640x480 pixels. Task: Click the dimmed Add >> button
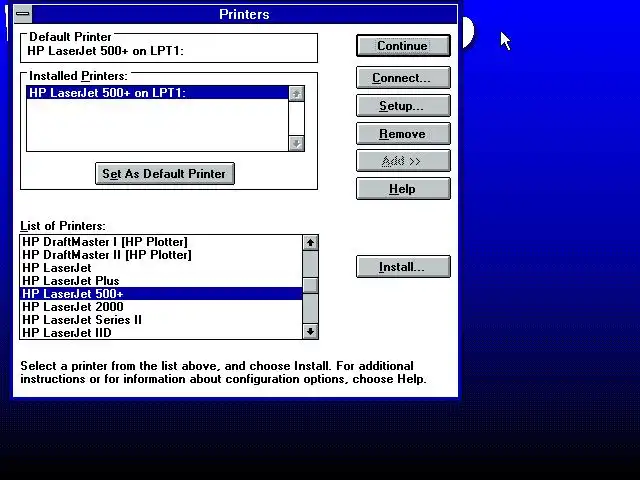[403, 161]
